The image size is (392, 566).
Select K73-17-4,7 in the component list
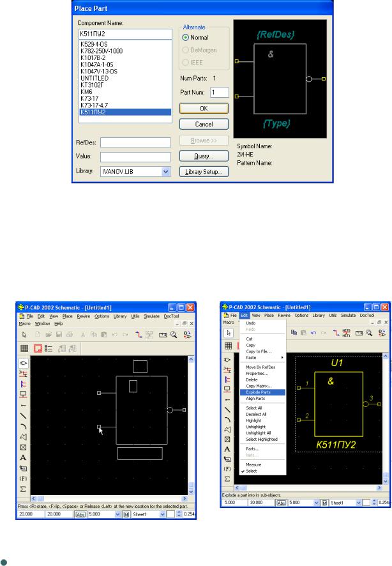click(125, 105)
